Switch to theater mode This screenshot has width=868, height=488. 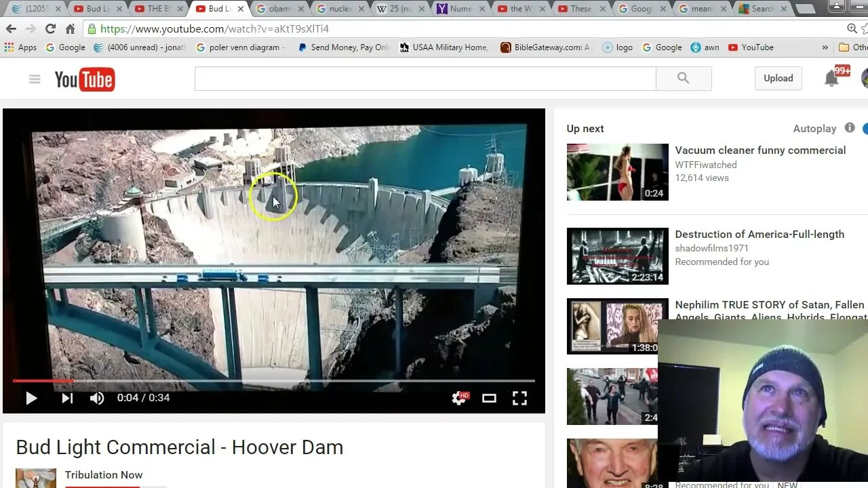489,398
